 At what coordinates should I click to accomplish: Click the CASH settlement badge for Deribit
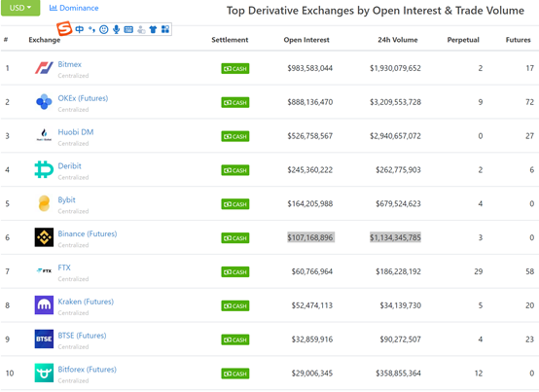(x=235, y=170)
